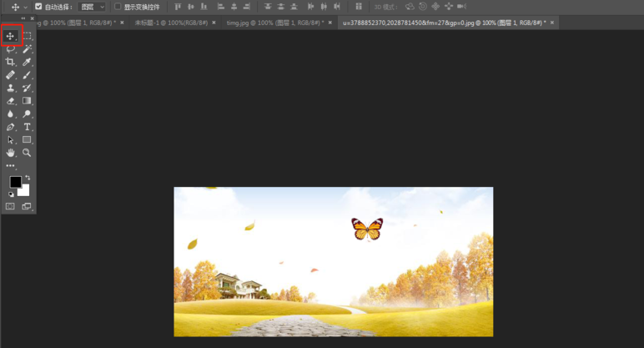
Task: Select the Move tool
Action: (11, 36)
